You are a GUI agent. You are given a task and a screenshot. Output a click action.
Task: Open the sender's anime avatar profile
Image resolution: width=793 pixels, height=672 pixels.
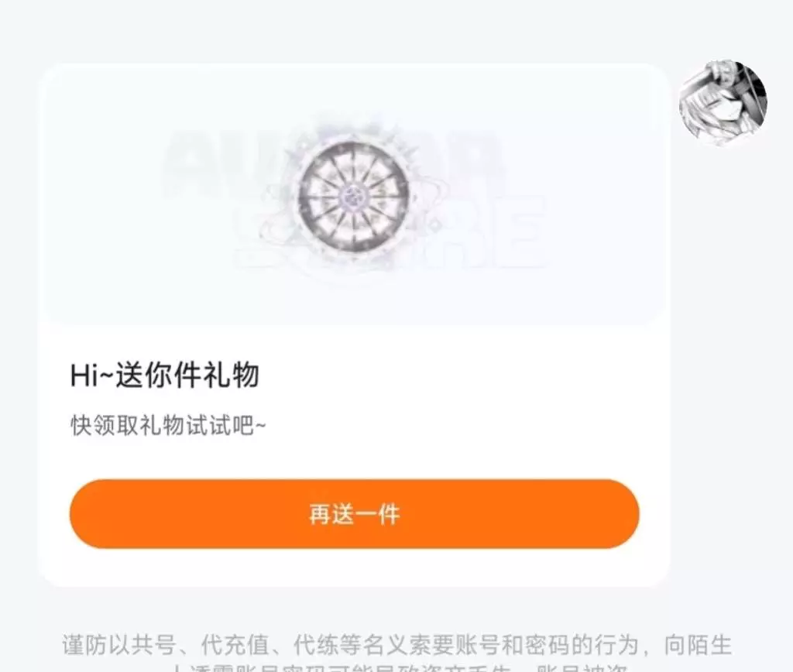tap(723, 103)
